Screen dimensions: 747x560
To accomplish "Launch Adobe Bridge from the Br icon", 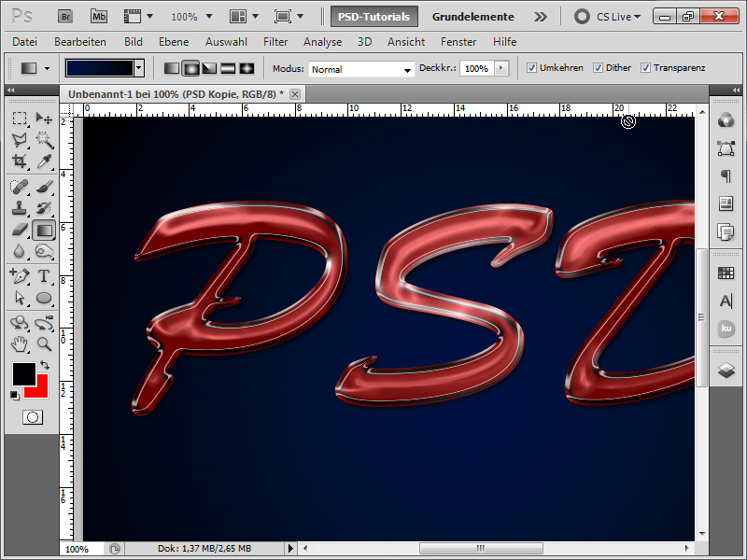I will pos(65,17).
